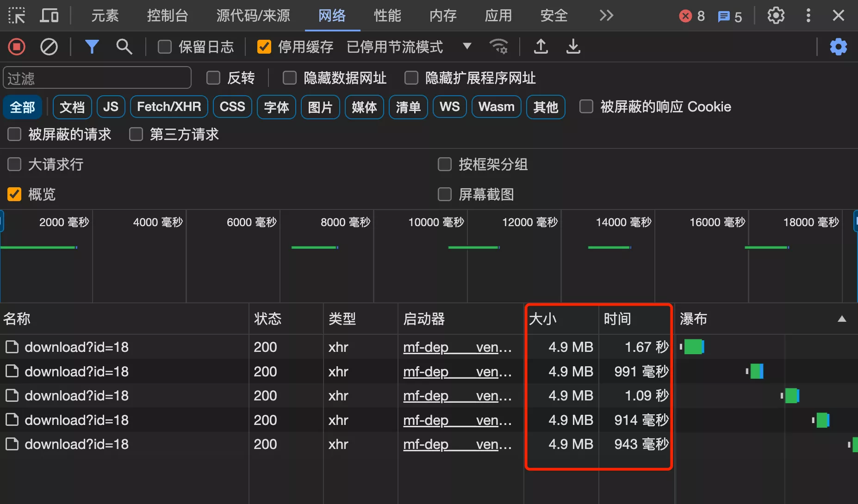
Task: Check third-party requests (第三方请求)
Action: click(x=136, y=134)
